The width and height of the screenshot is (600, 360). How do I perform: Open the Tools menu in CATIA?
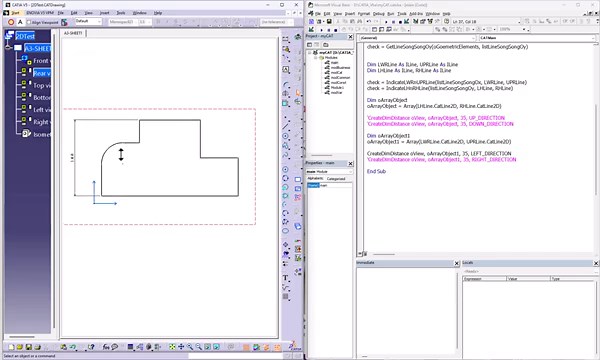(121, 13)
